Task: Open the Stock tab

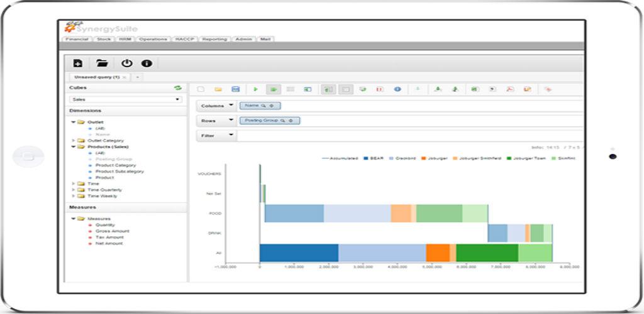Action: pos(104,39)
